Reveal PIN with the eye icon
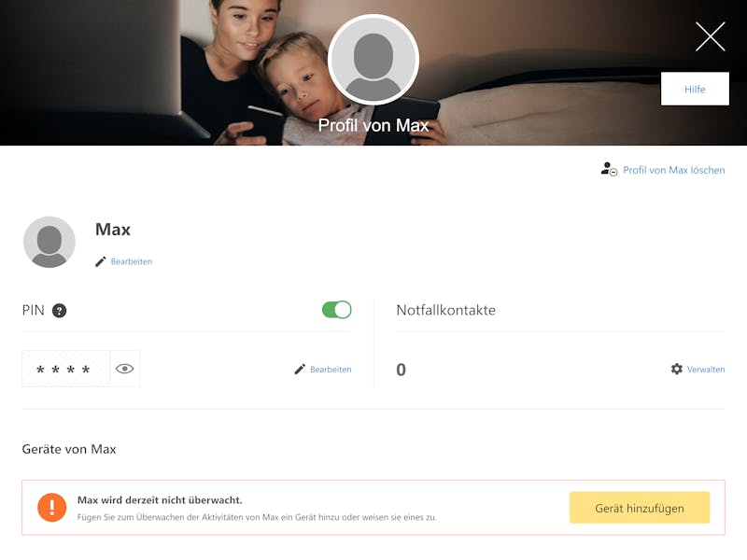 pyautogui.click(x=125, y=369)
